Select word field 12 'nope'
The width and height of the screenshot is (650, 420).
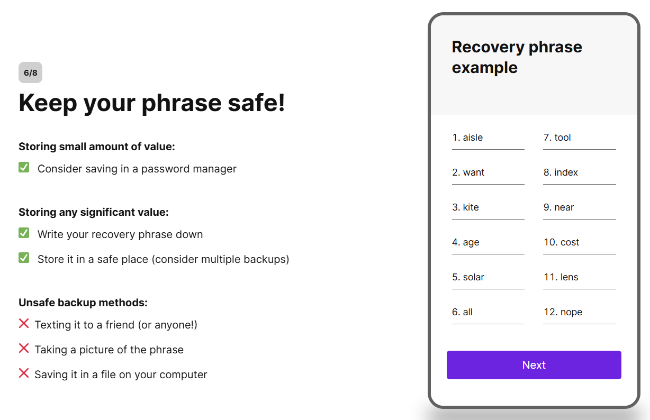(x=579, y=312)
